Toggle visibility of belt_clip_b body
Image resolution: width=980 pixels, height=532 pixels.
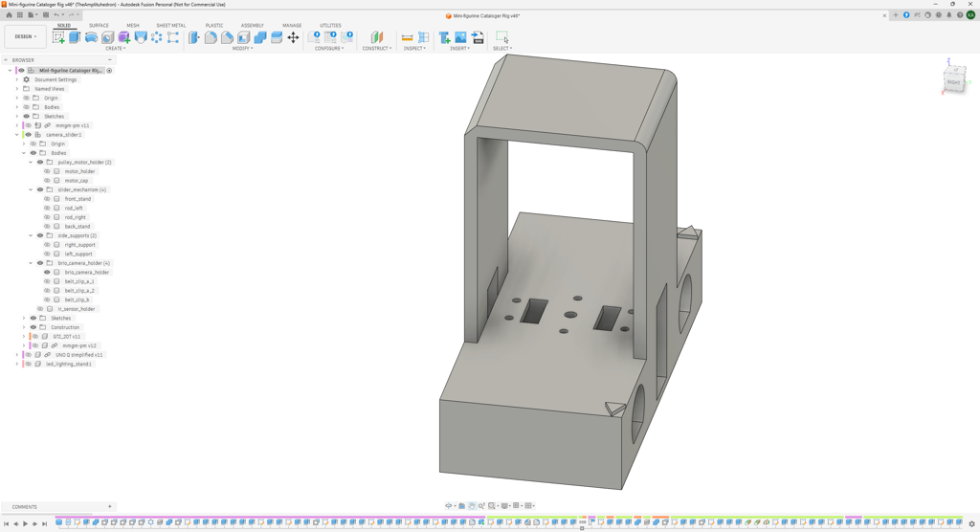pos(47,299)
